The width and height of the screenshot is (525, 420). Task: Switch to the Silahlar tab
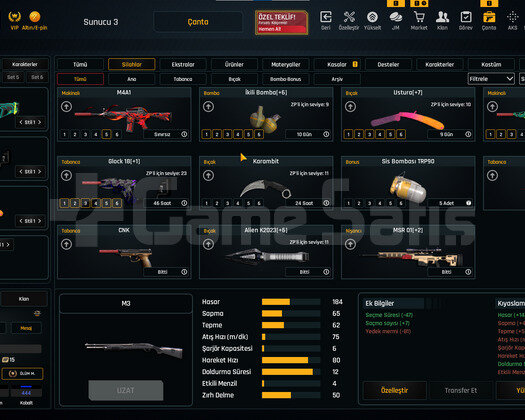[132, 64]
